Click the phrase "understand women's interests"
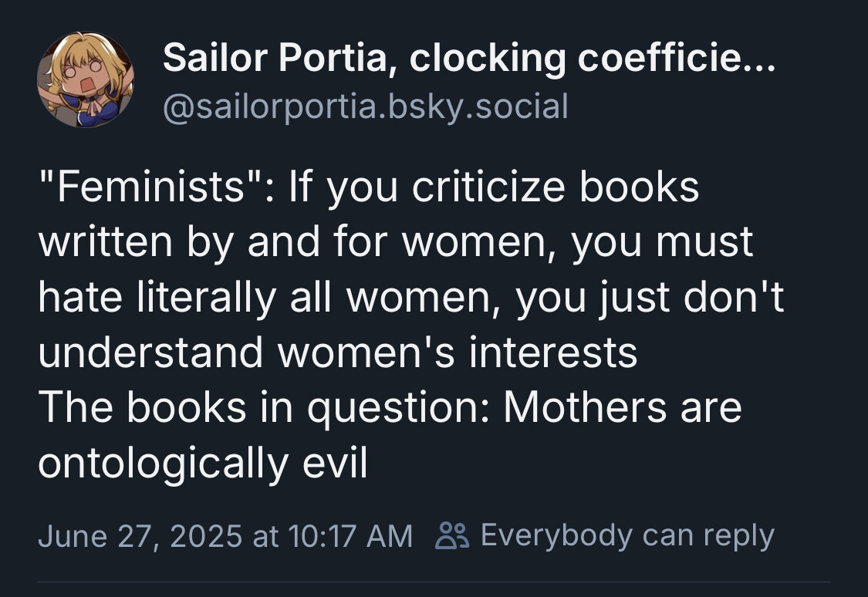The image size is (868, 597). (338, 353)
